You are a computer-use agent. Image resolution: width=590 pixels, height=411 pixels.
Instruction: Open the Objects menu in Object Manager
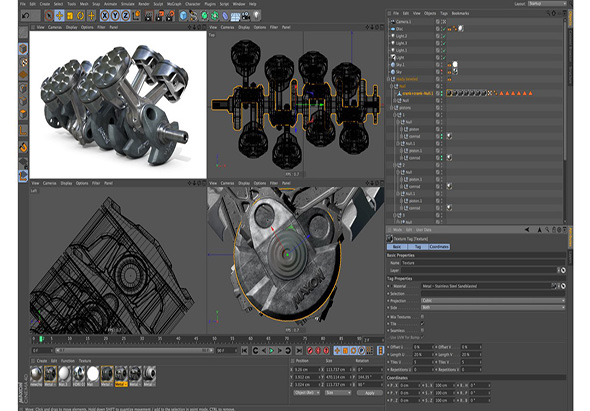[430, 13]
